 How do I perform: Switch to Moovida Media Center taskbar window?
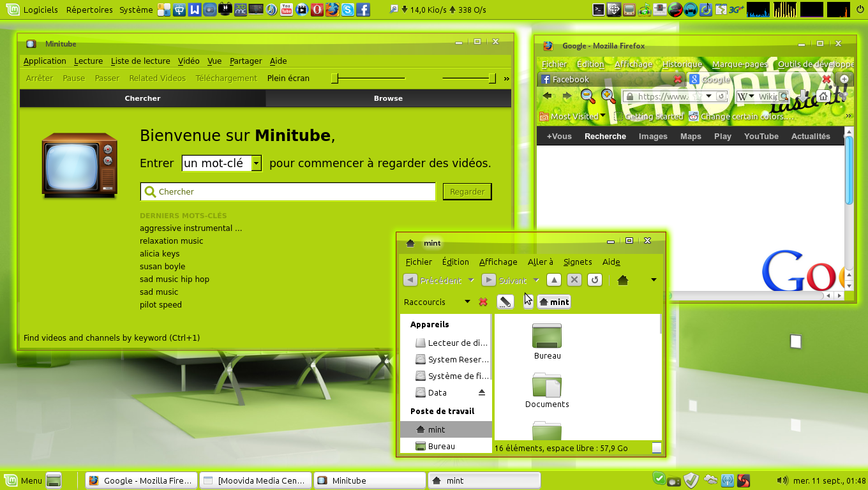[x=255, y=480]
